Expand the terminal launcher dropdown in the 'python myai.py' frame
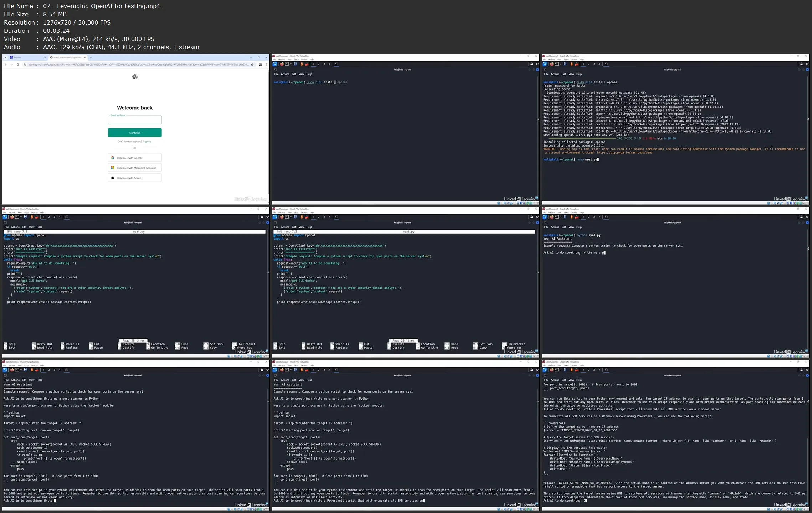812x513 pixels. 560,217
